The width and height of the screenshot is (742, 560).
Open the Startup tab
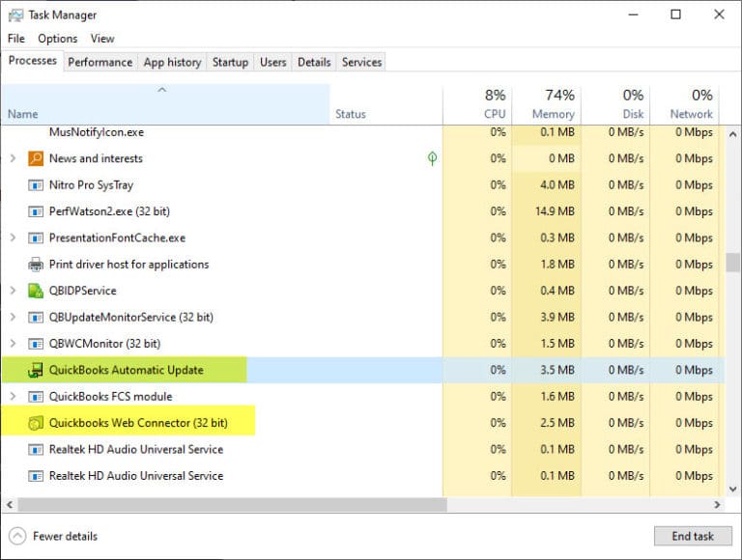[x=230, y=62]
